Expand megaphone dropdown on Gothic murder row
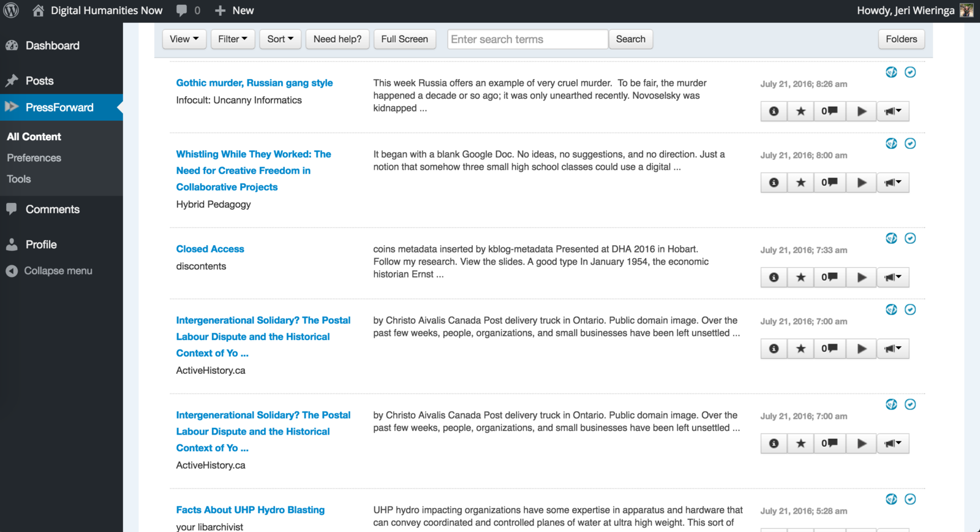Image resolution: width=980 pixels, height=532 pixels. coord(893,111)
